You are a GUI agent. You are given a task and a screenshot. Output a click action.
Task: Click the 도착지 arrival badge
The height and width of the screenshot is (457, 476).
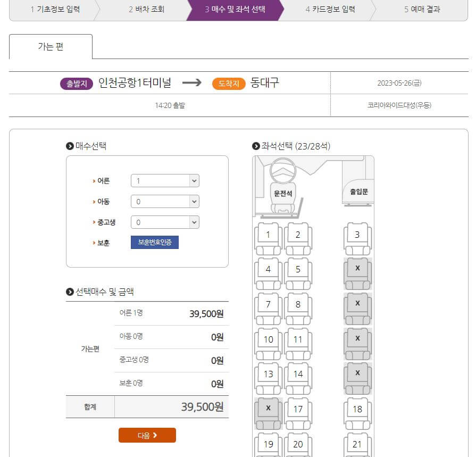click(229, 84)
